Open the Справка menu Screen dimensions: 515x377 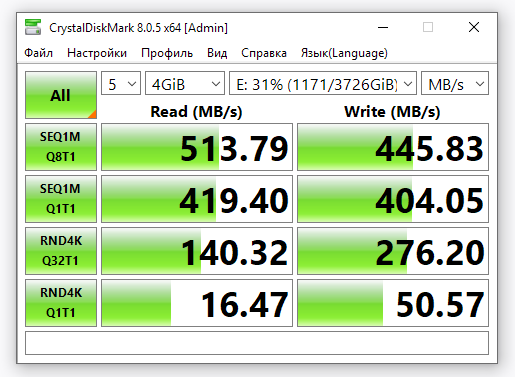point(264,53)
